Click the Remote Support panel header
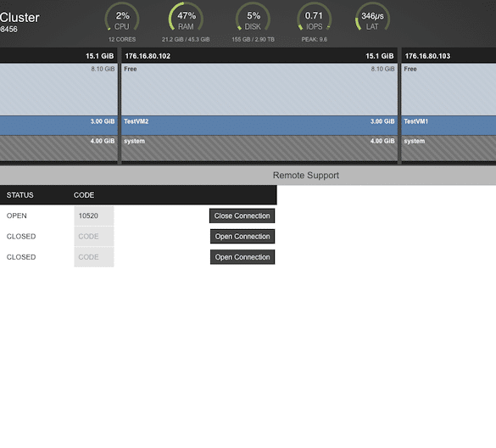The width and height of the screenshot is (496, 448). (x=248, y=175)
